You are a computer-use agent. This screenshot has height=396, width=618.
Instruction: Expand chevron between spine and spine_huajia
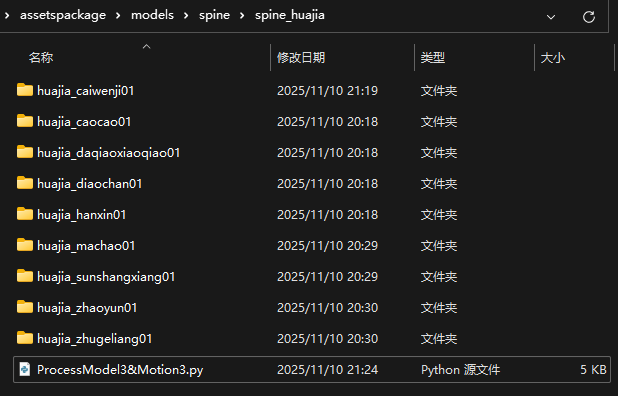tap(242, 16)
